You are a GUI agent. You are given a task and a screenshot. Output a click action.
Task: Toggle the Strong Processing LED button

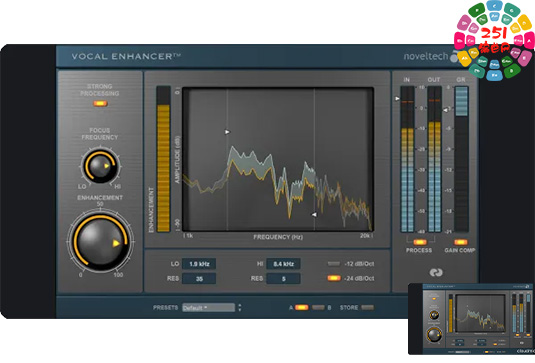click(x=100, y=103)
